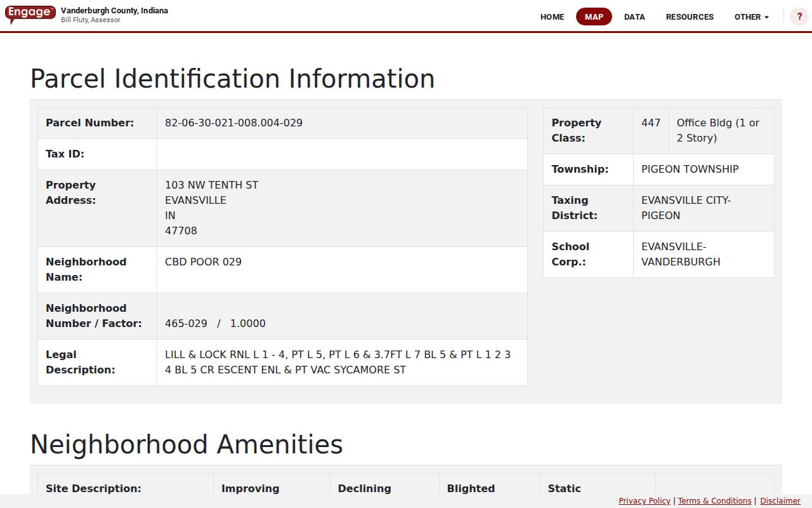Click the Static column header
The height and width of the screenshot is (508, 812).
coord(564,488)
